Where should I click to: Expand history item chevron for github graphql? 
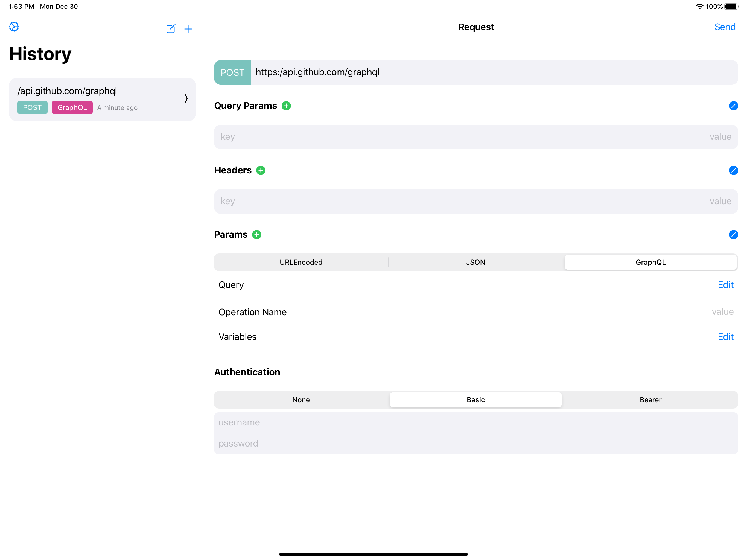coord(186,98)
